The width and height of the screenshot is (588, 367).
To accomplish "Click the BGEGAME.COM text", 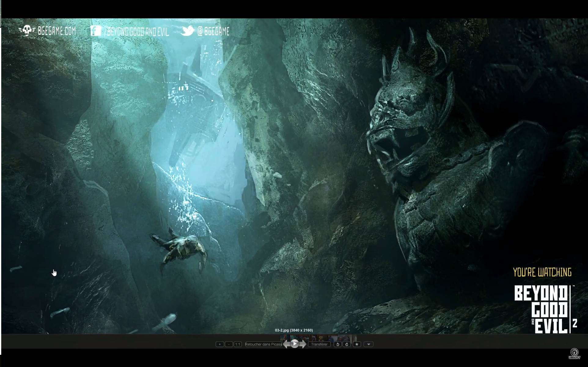I will pos(57,31).
